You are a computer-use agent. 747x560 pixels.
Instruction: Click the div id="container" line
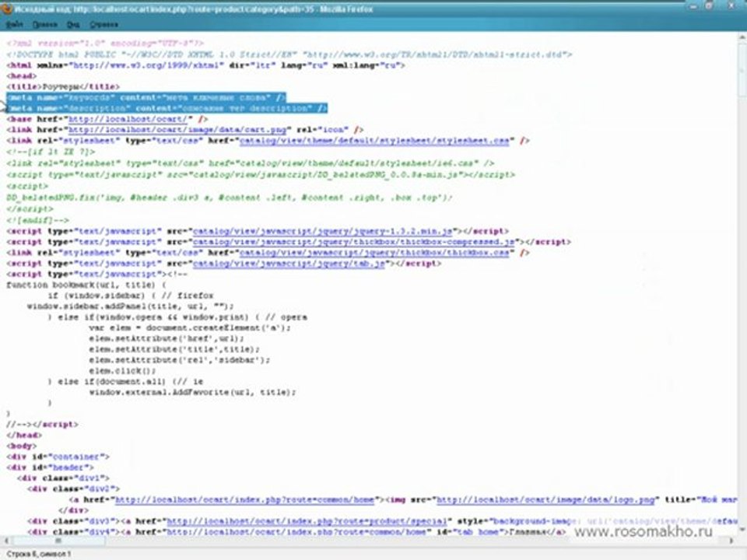58,457
